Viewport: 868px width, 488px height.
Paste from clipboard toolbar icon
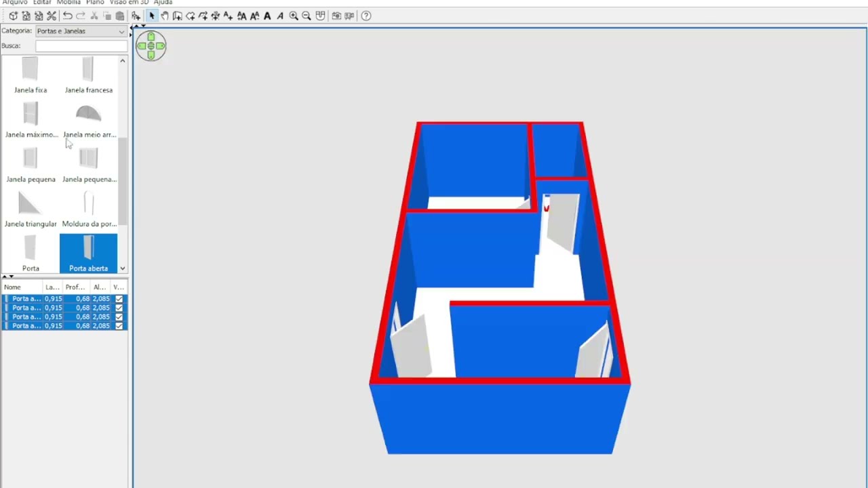pyautogui.click(x=120, y=16)
